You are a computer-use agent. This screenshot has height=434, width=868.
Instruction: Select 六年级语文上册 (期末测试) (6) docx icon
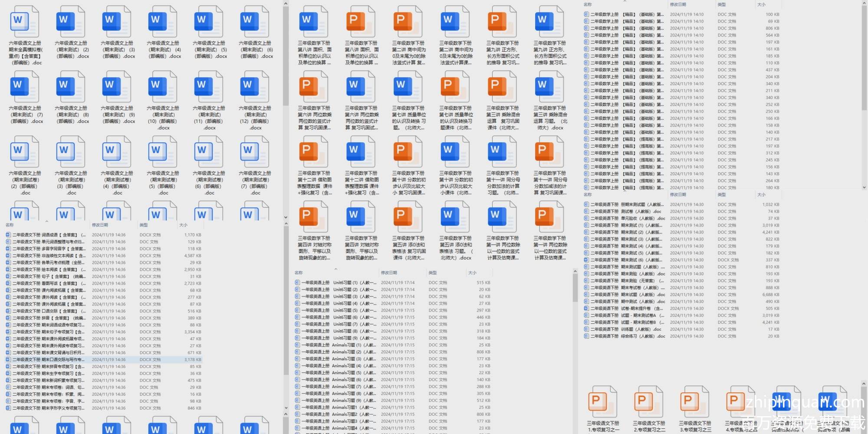[x=255, y=22]
